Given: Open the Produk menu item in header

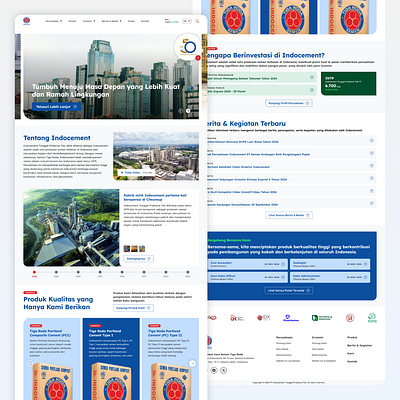Looking at the screenshot, I should click(72, 21).
